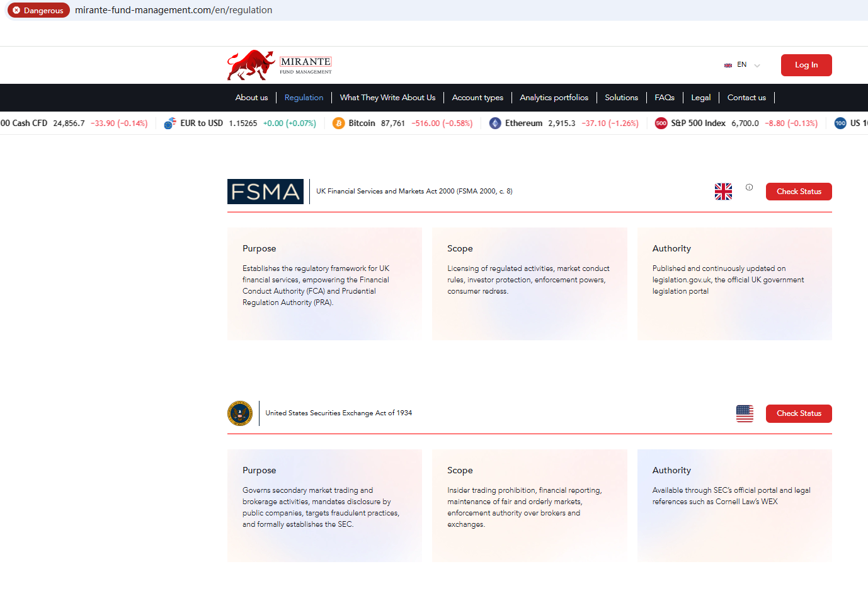This screenshot has width=868, height=610.
Task: Click the UK flag icon in the FSMA row
Action: tap(723, 192)
